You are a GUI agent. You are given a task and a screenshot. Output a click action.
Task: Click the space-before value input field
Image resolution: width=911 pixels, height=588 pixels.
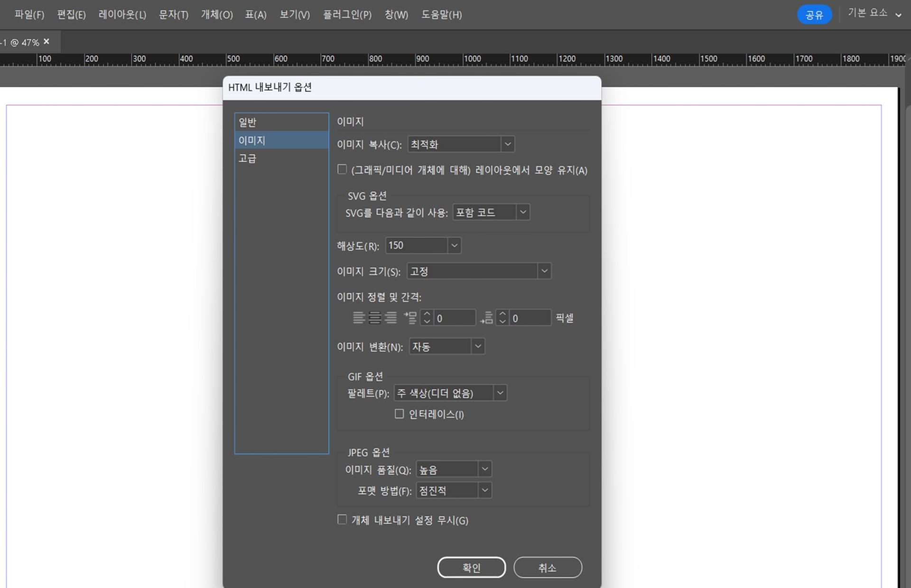tap(454, 318)
